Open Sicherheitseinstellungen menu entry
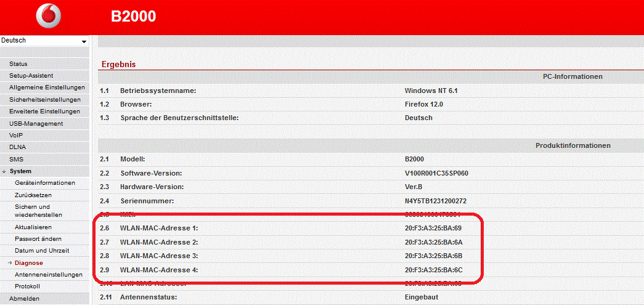 (x=45, y=100)
